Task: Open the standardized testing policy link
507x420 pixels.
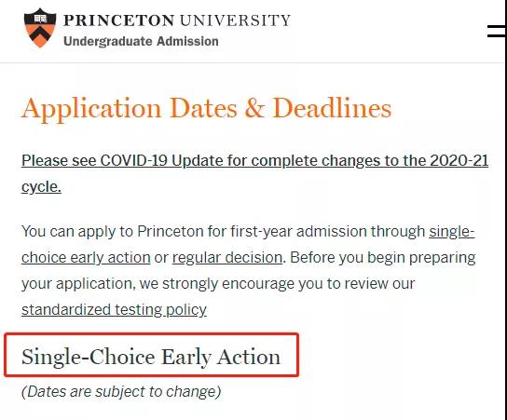Action: [114, 309]
